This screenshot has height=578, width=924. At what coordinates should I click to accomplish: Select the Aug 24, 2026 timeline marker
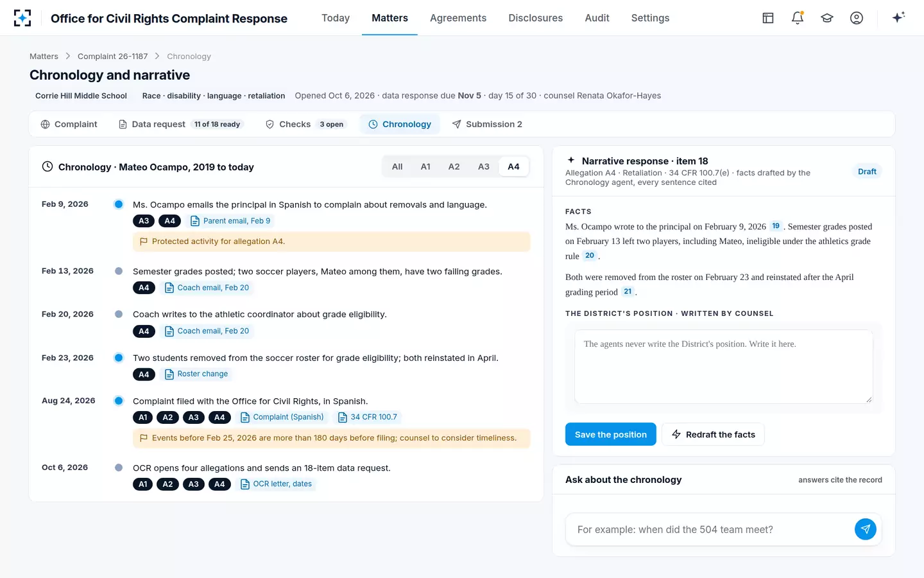[119, 401]
